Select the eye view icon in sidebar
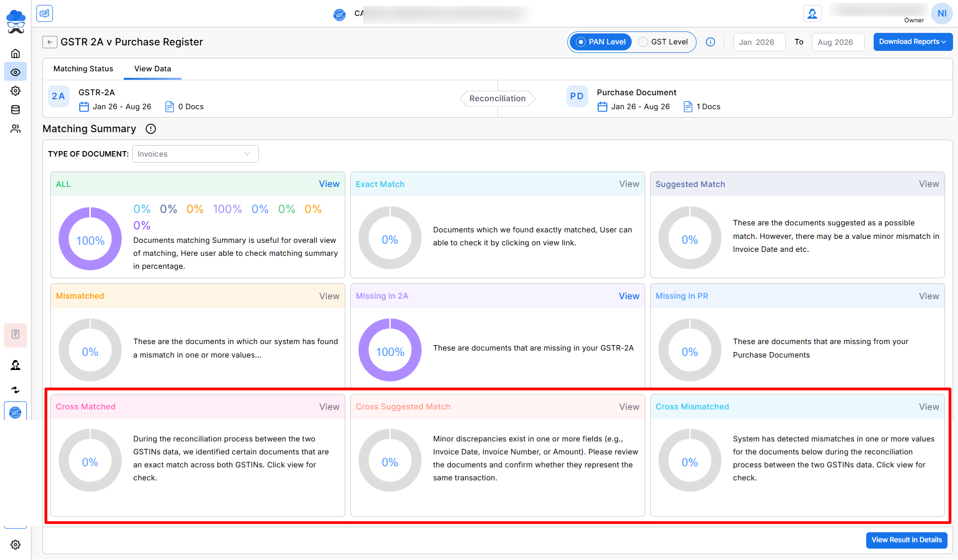Viewport: 958px width, 560px height. [x=15, y=72]
